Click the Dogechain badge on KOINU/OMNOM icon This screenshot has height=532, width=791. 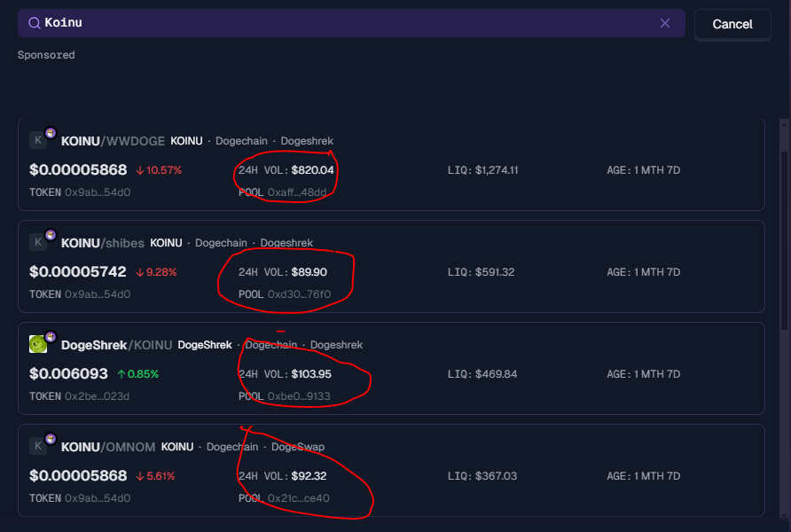click(x=51, y=439)
